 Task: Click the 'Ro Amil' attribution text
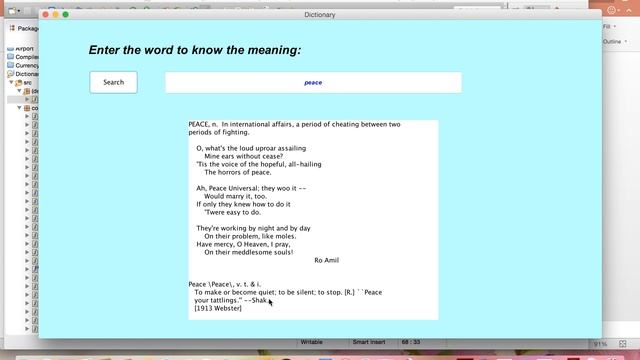tap(327, 260)
